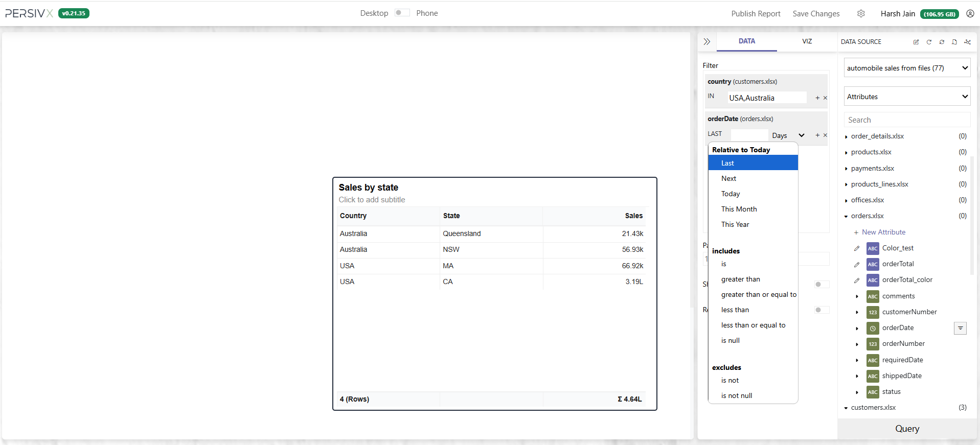Click the sync circular arrows icon in Data Source
Image resolution: width=980 pixels, height=445 pixels.
click(942, 42)
